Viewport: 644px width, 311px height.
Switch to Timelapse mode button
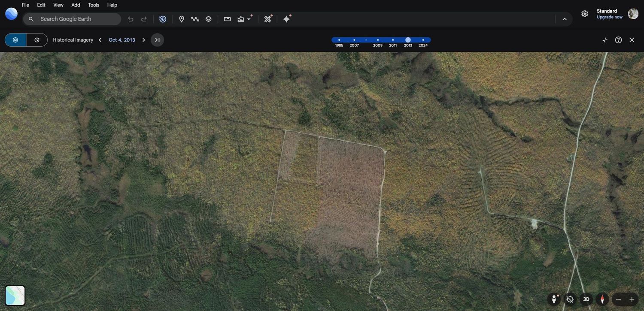point(37,40)
